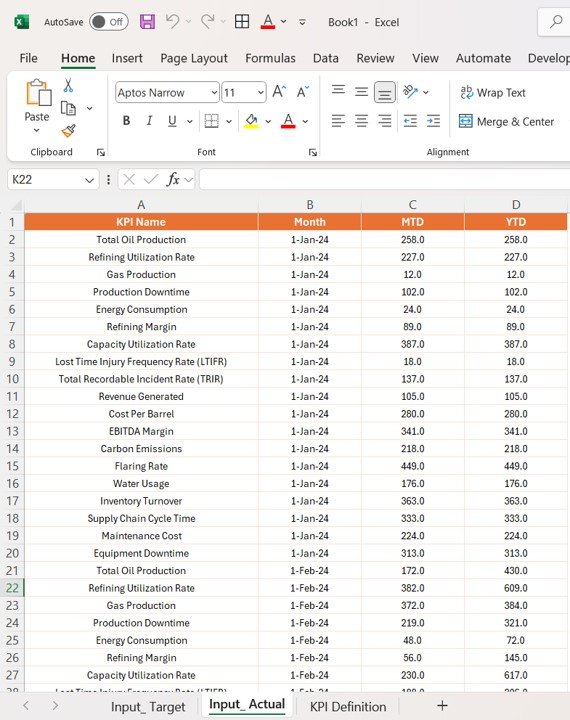Click Merge & Center button
The width and height of the screenshot is (570, 720).
click(x=506, y=121)
